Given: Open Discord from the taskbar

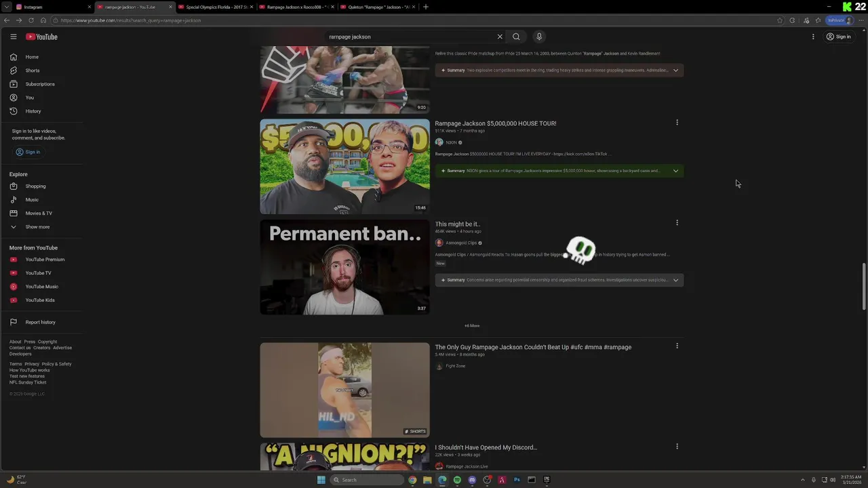Looking at the screenshot, I should (472, 480).
